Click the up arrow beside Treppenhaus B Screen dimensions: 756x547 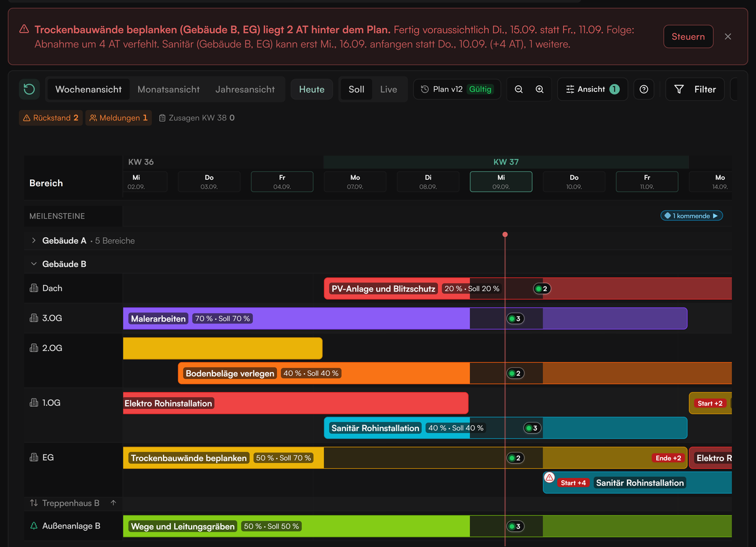point(113,503)
